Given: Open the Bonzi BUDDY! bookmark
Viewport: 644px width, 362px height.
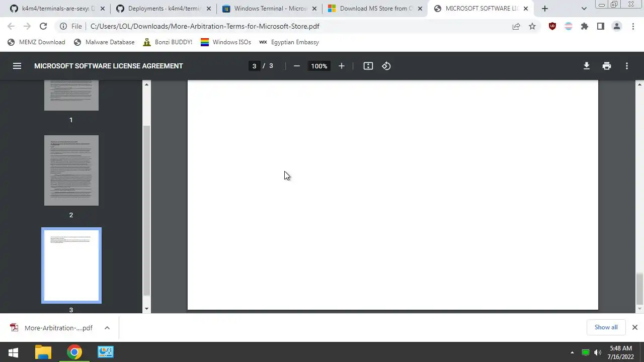Looking at the screenshot, I should pos(168,42).
